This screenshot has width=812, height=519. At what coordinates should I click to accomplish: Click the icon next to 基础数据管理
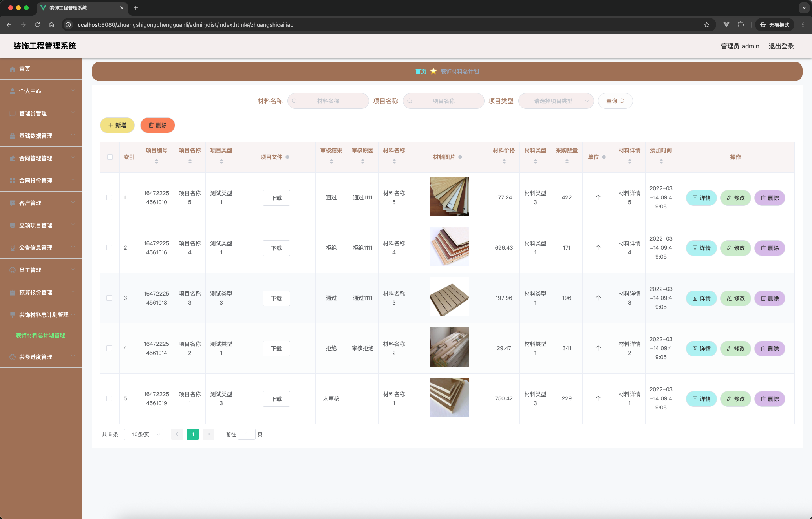tap(13, 136)
